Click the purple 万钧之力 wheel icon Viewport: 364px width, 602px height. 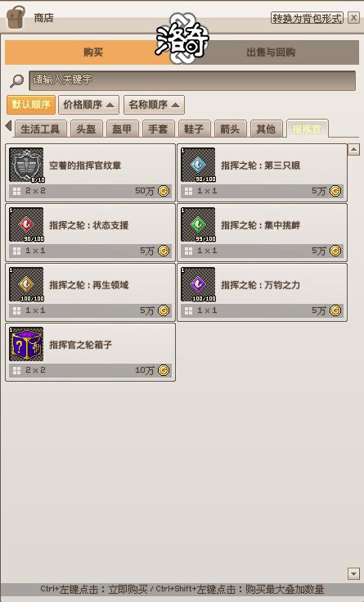[x=198, y=284]
